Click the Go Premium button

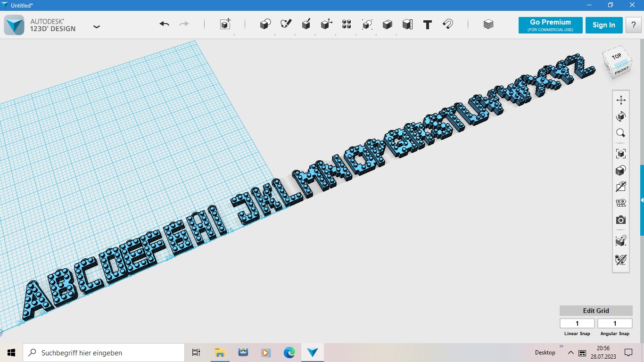coord(550,25)
